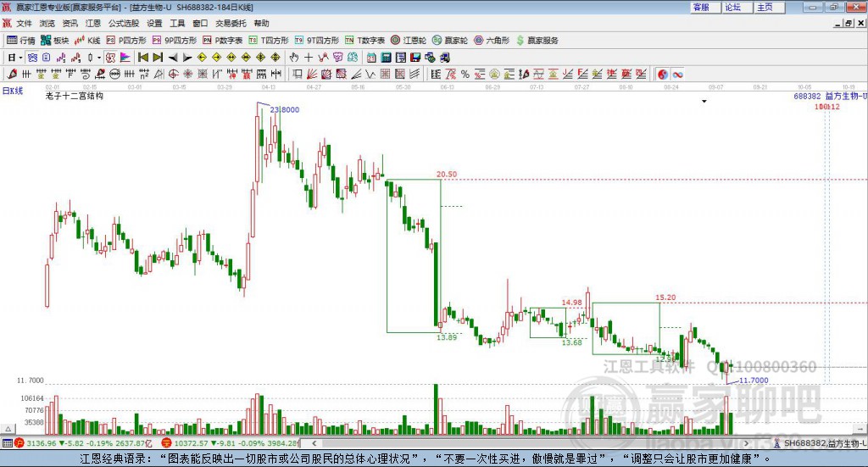This screenshot has width=868, height=467.
Task: Select the Gann fan lines icon
Action: (x=312, y=74)
